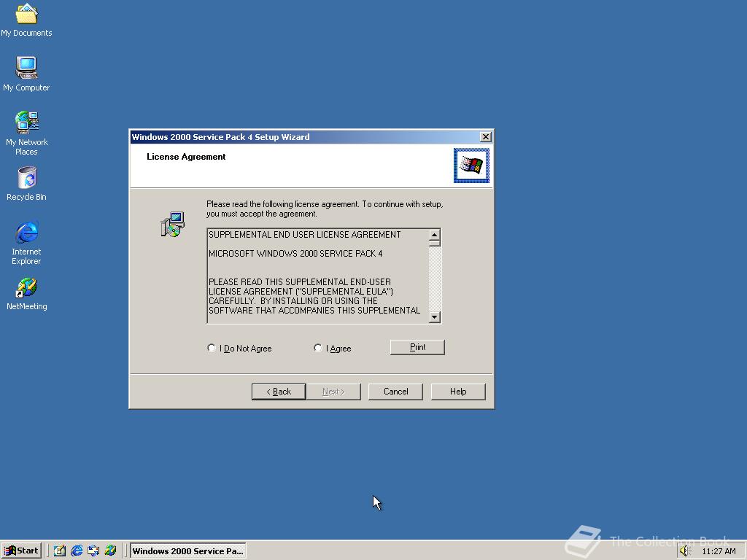The image size is (747, 560).
Task: Open Internet Explorer quick launch icon
Action: point(77,551)
